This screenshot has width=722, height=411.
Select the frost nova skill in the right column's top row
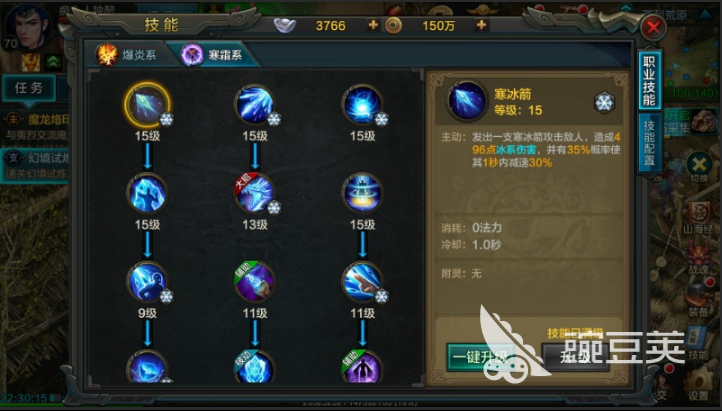[362, 105]
